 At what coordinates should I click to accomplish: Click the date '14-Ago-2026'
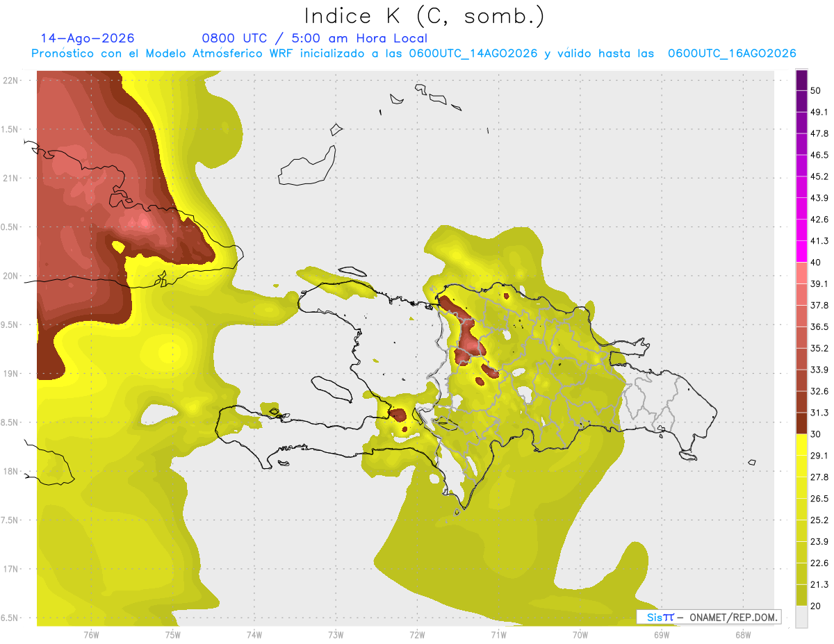click(x=88, y=38)
